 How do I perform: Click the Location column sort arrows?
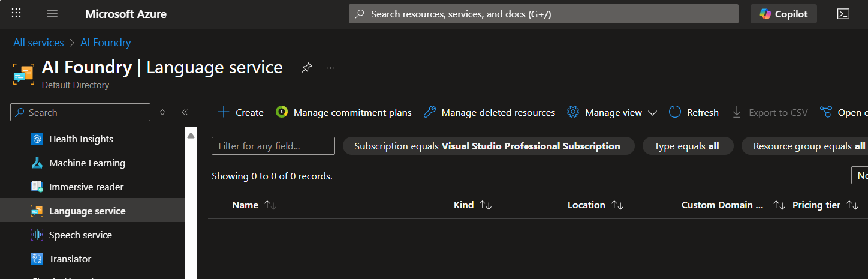(x=617, y=205)
